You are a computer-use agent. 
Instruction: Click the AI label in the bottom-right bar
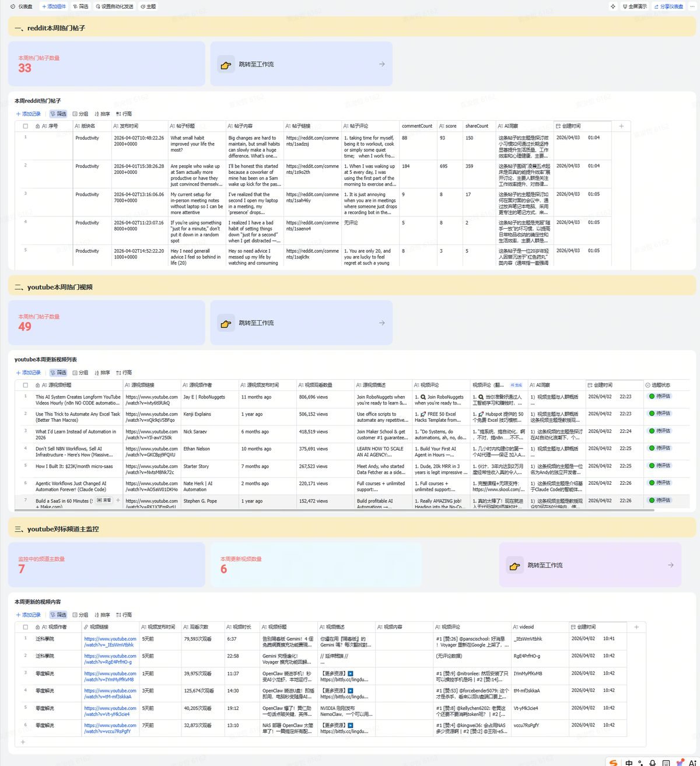coord(692,762)
